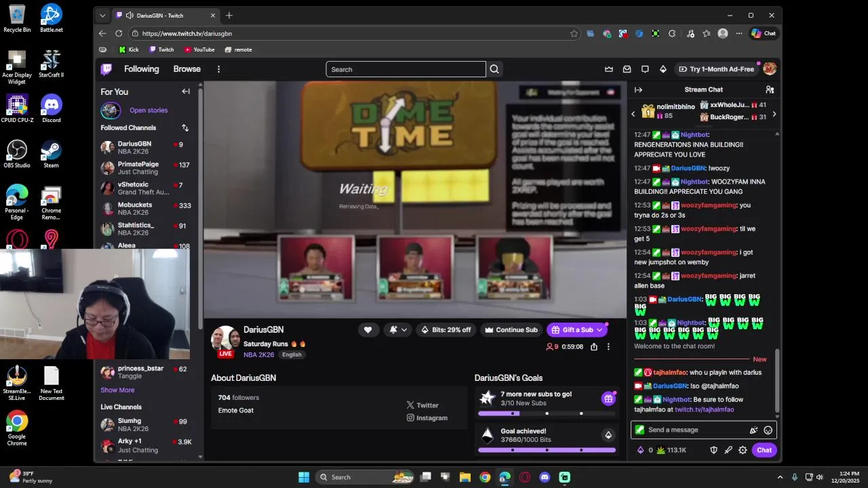868x488 pixels.
Task: Open Edge Copilot Chat
Action: (x=764, y=33)
